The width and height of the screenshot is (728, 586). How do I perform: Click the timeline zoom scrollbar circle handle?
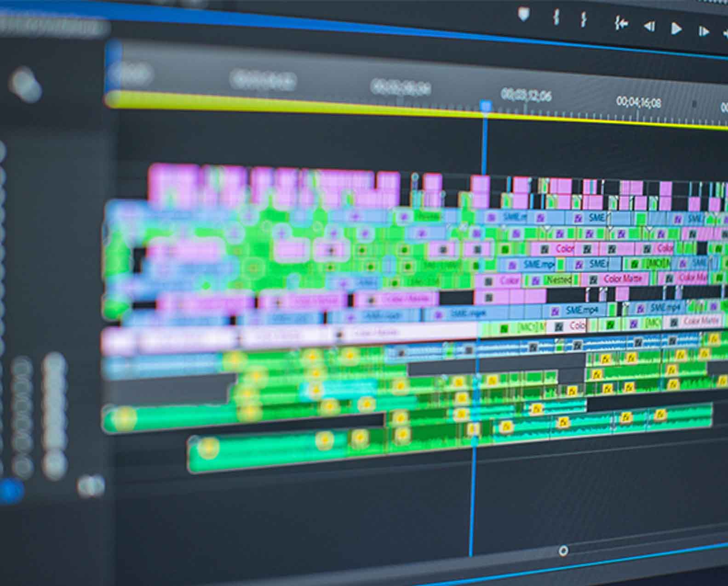563,550
